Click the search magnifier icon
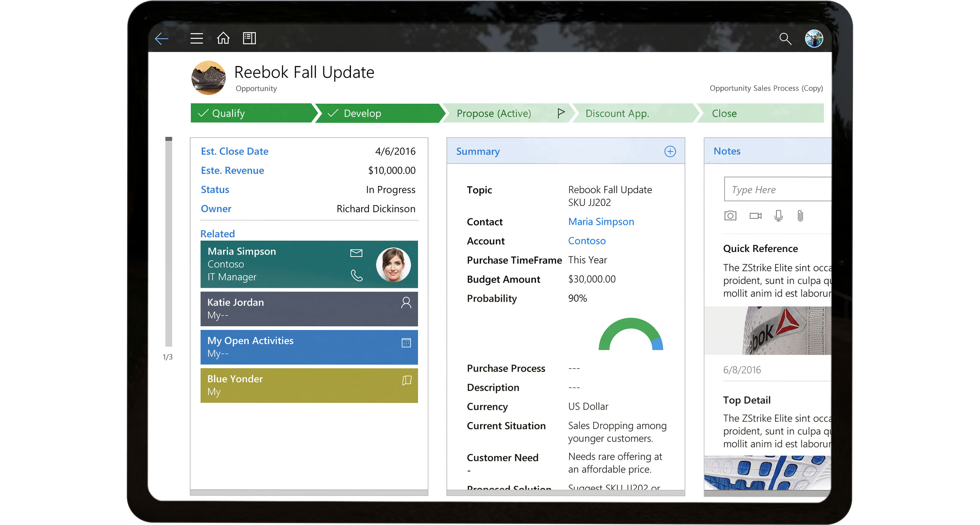The height and width of the screenshot is (525, 980). (785, 38)
